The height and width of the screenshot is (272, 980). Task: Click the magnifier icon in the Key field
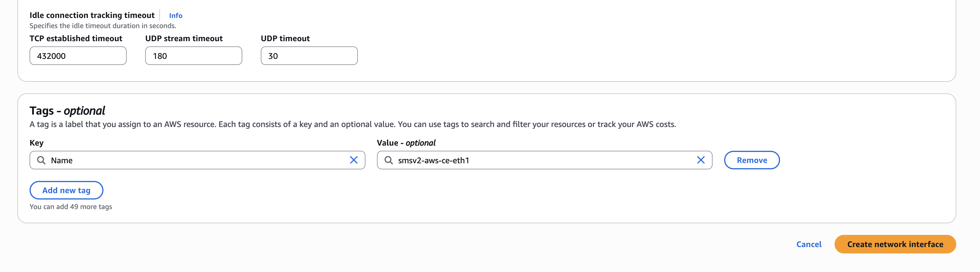click(x=42, y=160)
